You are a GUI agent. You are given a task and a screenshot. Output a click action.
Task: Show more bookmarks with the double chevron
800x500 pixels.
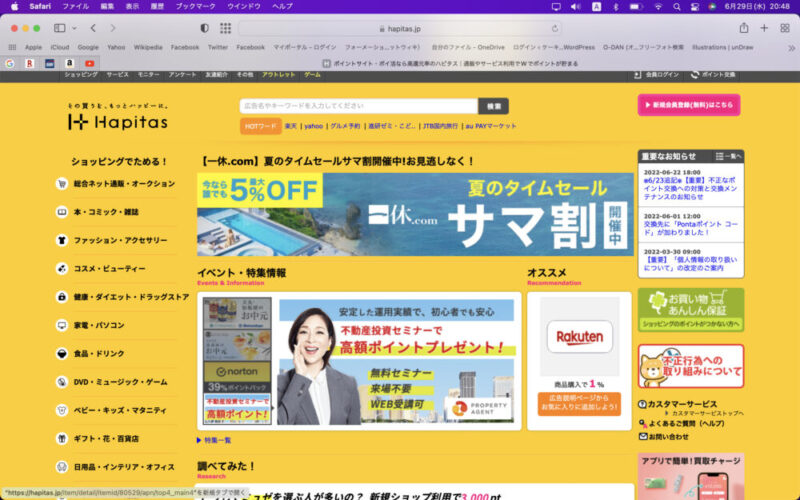791,48
